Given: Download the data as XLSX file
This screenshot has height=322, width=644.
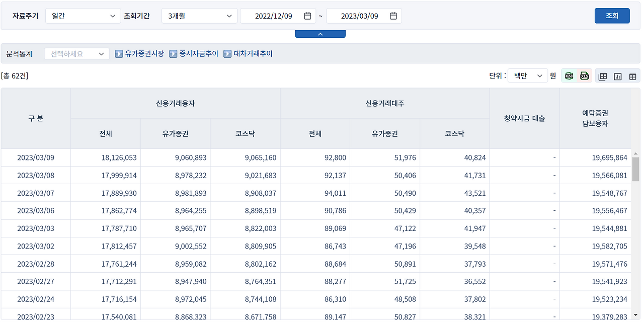Looking at the screenshot, I should tap(569, 75).
